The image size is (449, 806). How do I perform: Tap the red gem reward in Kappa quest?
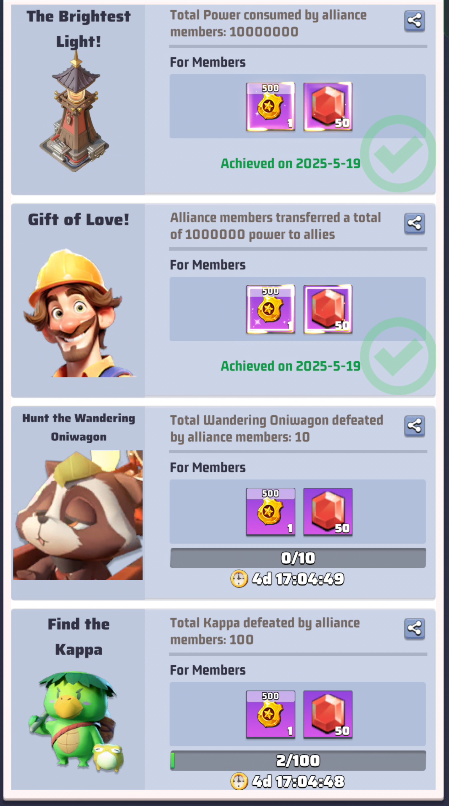[328, 714]
